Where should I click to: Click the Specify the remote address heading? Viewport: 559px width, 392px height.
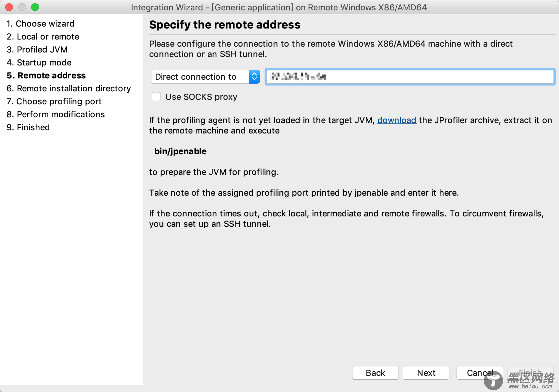point(225,25)
